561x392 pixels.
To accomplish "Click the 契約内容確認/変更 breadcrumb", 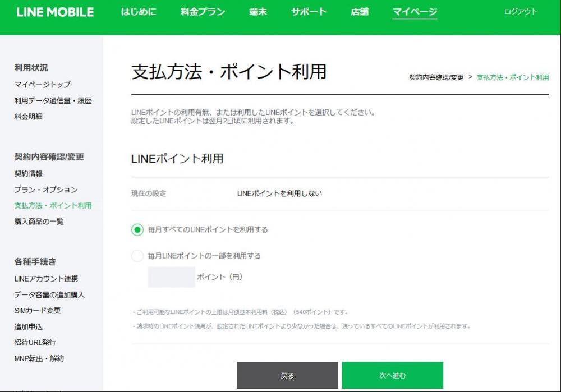I will pos(436,77).
